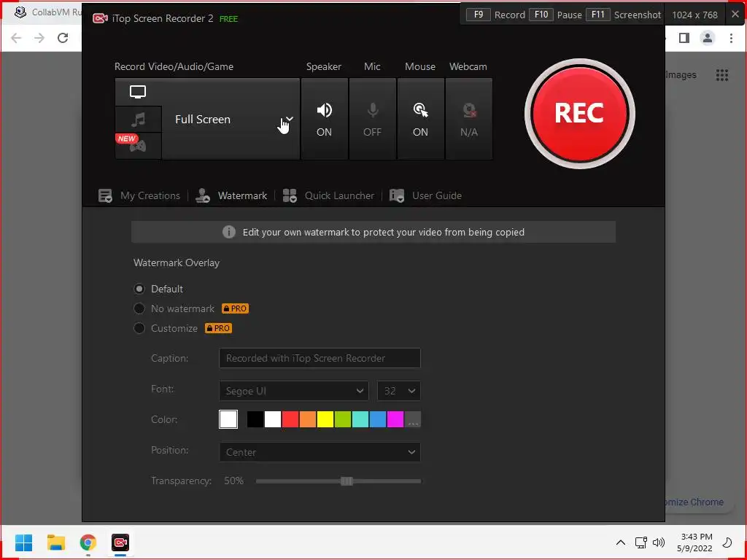Click the info icon in the watermark banner
This screenshot has height=560, width=747.
coord(228,232)
